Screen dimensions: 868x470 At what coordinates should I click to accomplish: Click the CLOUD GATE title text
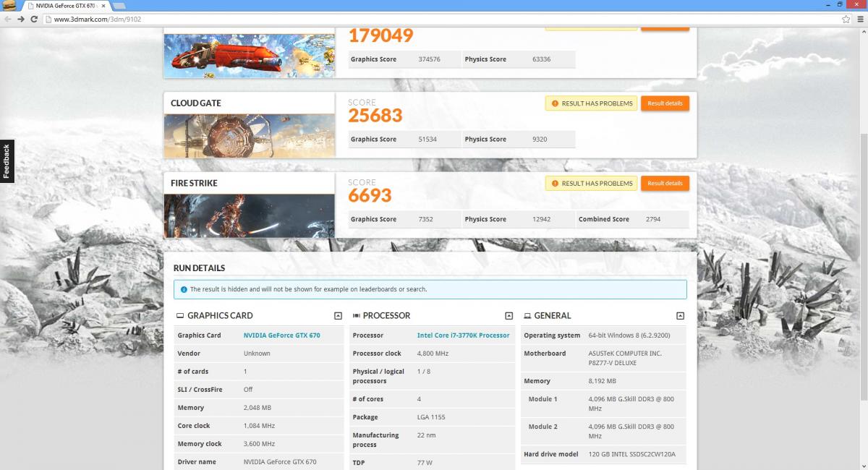tap(196, 103)
